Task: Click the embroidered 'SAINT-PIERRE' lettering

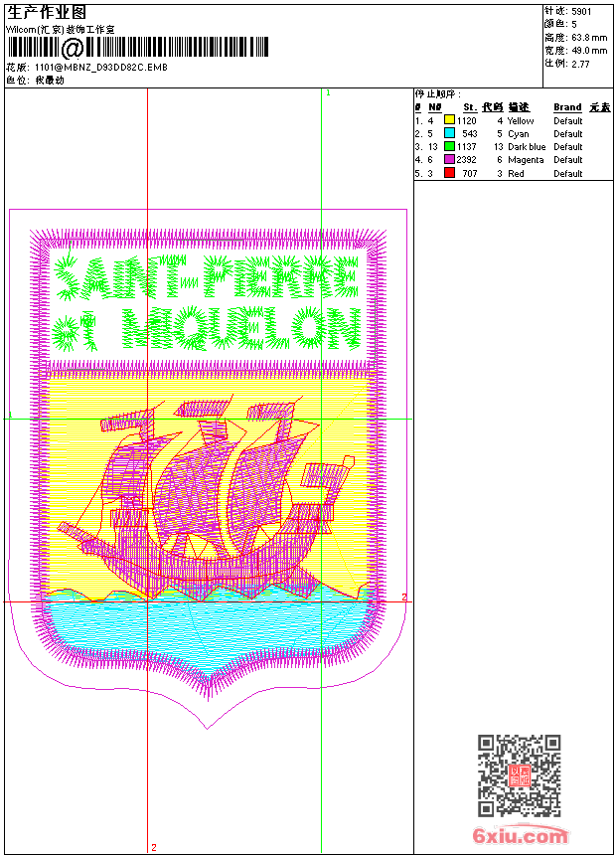Action: (209, 276)
